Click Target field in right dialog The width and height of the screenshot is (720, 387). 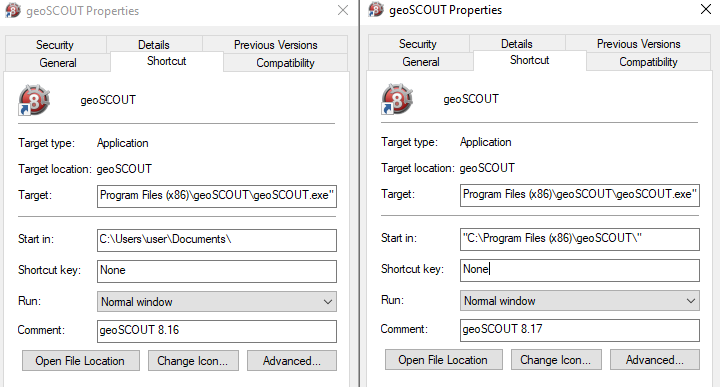(x=579, y=195)
